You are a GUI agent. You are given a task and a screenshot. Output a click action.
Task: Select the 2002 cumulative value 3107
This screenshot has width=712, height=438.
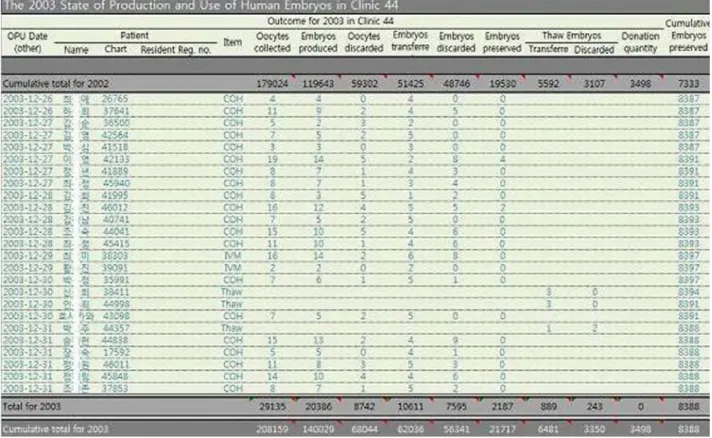click(x=594, y=84)
